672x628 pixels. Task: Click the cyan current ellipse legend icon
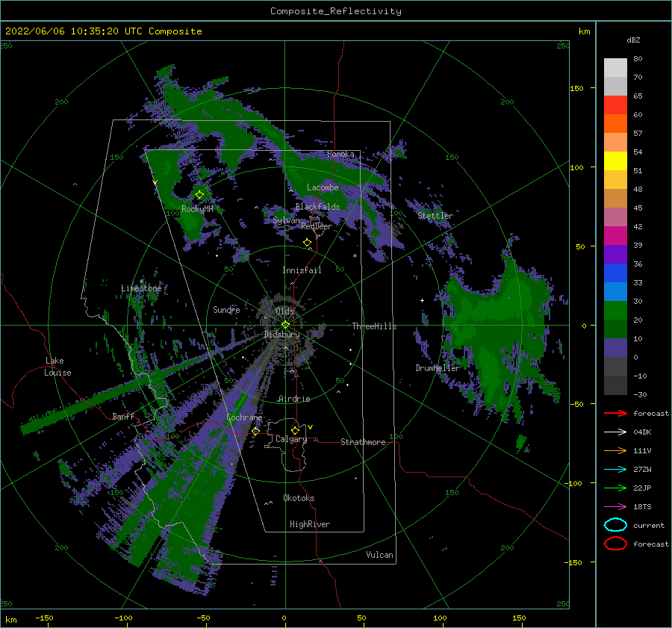pyautogui.click(x=615, y=525)
